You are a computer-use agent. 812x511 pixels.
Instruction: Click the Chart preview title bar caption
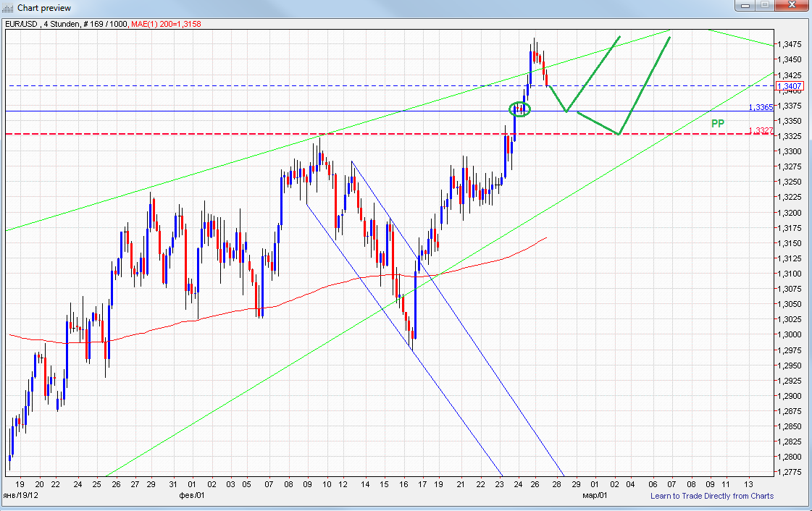click(38, 8)
